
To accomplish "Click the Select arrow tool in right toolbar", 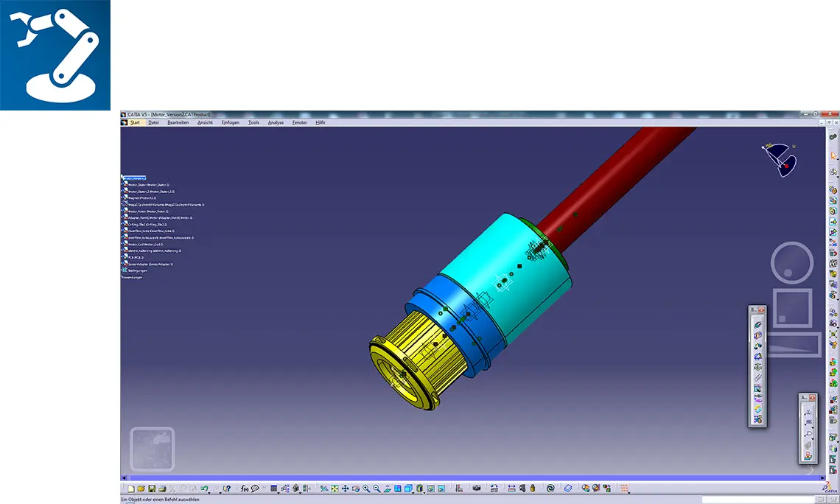I will [x=833, y=155].
